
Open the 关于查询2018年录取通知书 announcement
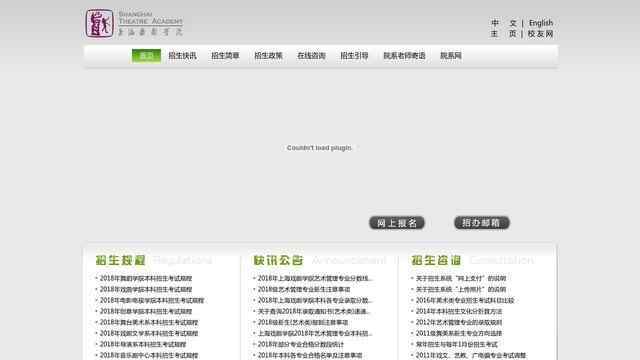314,311
